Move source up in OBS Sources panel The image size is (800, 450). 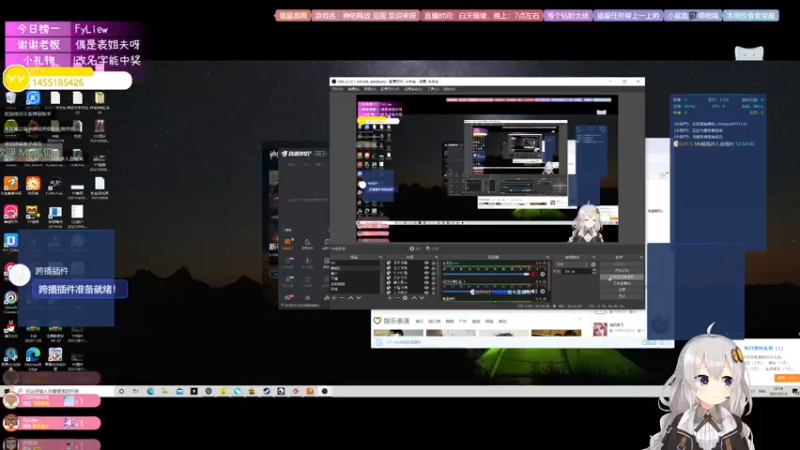point(414,297)
